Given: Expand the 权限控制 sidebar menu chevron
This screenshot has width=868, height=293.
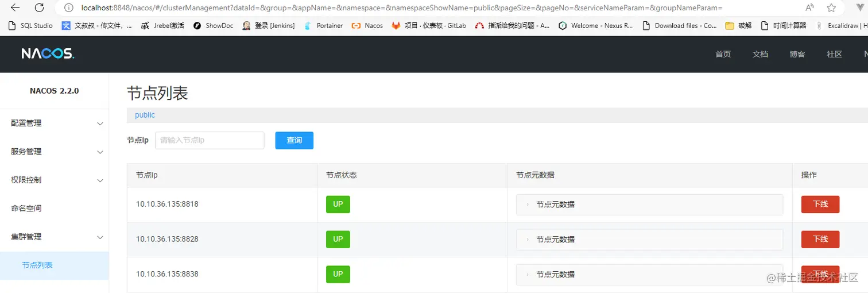Looking at the screenshot, I should pos(100,180).
